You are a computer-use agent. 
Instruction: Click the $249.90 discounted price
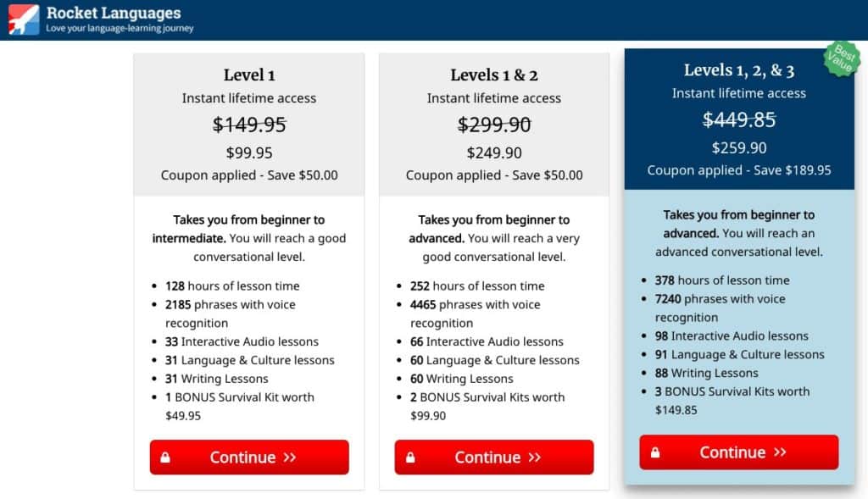pyautogui.click(x=494, y=152)
